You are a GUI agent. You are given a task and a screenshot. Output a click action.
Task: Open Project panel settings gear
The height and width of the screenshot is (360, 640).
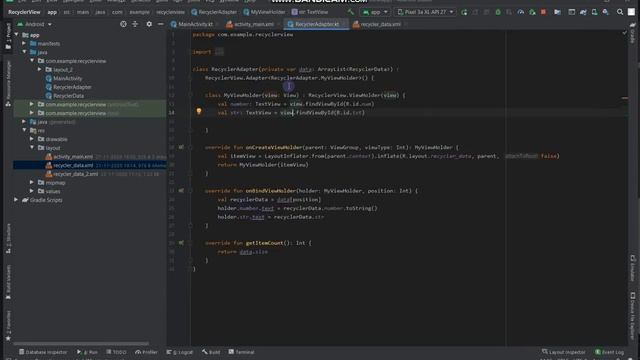149,24
